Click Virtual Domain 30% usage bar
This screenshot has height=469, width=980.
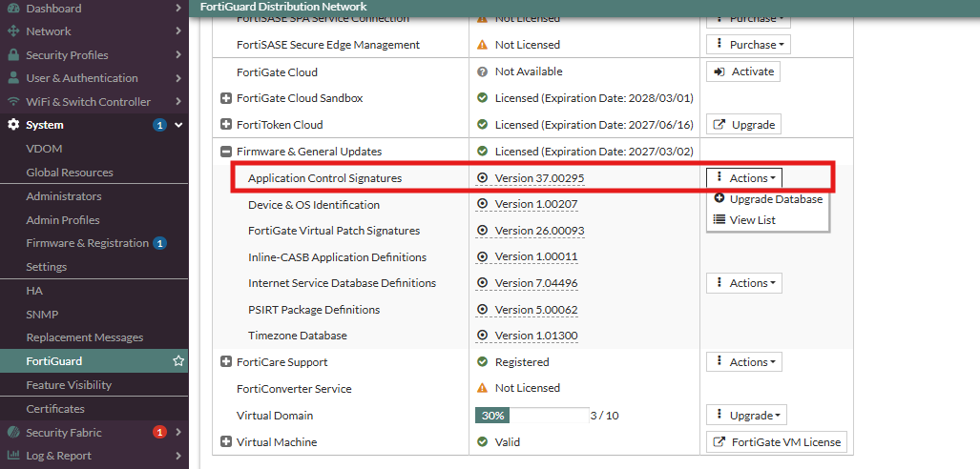(532, 416)
